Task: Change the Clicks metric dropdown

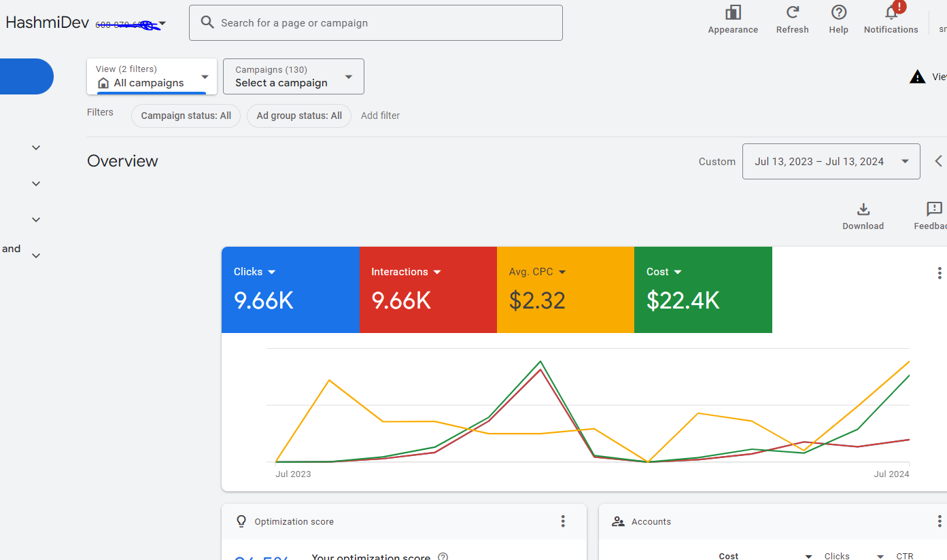Action: tap(272, 272)
